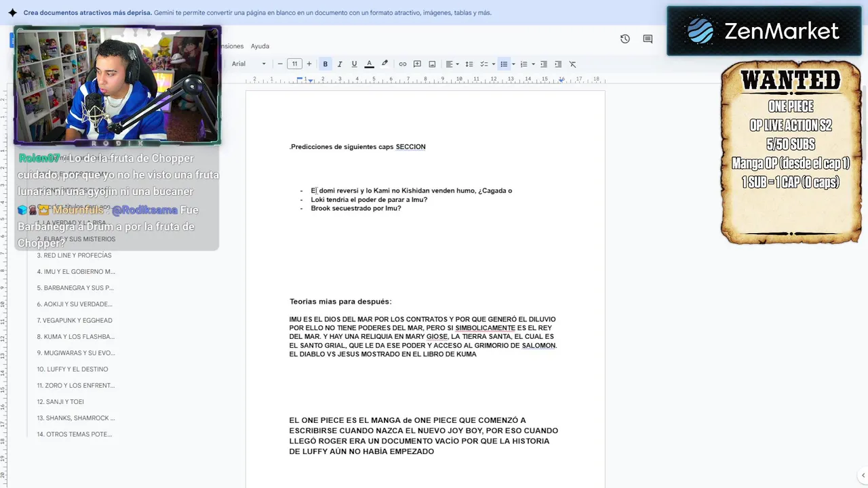The width and height of the screenshot is (868, 488).
Task: Insert a checklist from the toolbar
Action: (x=484, y=64)
